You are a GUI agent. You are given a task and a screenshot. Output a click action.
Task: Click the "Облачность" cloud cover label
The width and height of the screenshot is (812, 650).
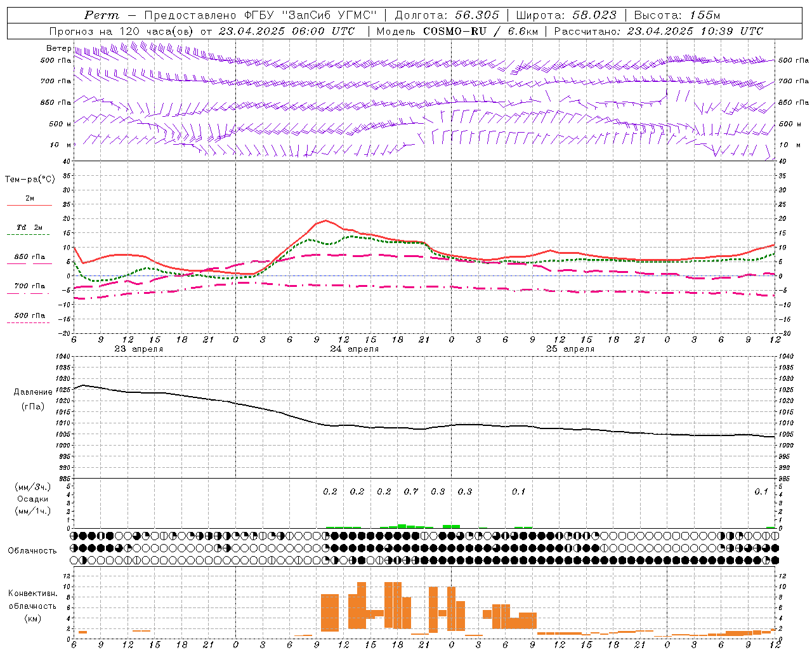point(32,551)
